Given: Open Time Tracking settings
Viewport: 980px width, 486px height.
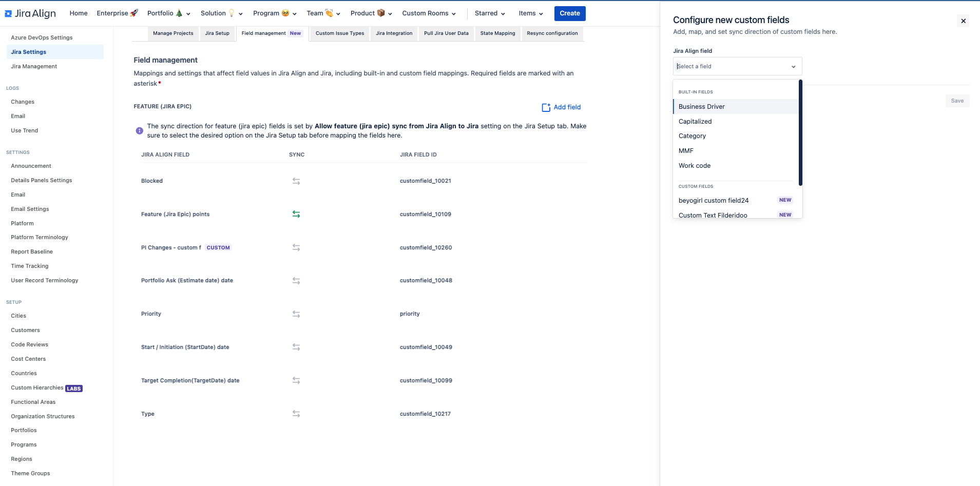Looking at the screenshot, I should click(x=30, y=266).
